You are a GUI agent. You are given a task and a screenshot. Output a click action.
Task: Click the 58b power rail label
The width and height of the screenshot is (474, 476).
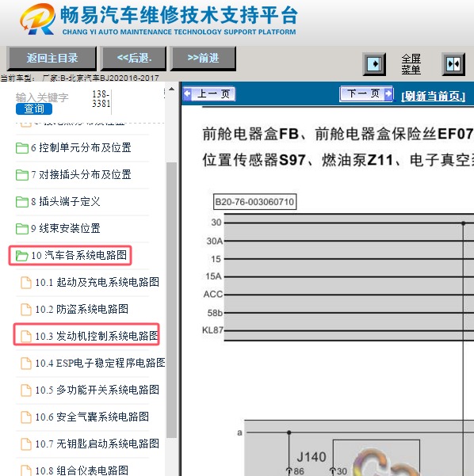coord(215,313)
